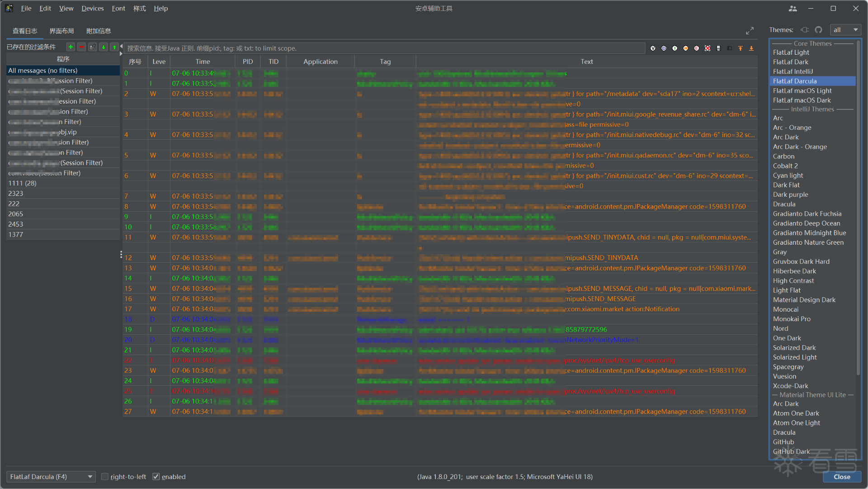Click the orange scroll-to-bottom arrow icon
This screenshot has width=868, height=489.
point(751,48)
